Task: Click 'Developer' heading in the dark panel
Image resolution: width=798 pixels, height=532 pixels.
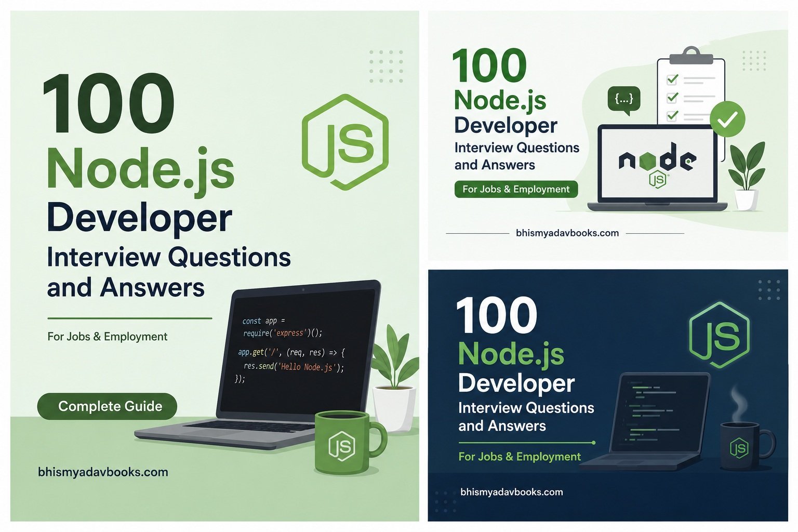Action: coord(516,383)
